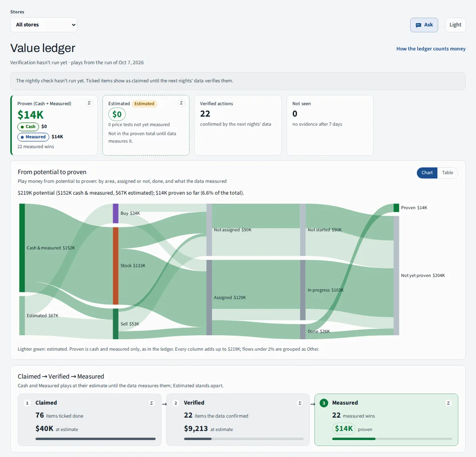Select the Assigned $129K node
The image size is (476, 457).
pyautogui.click(x=209, y=298)
